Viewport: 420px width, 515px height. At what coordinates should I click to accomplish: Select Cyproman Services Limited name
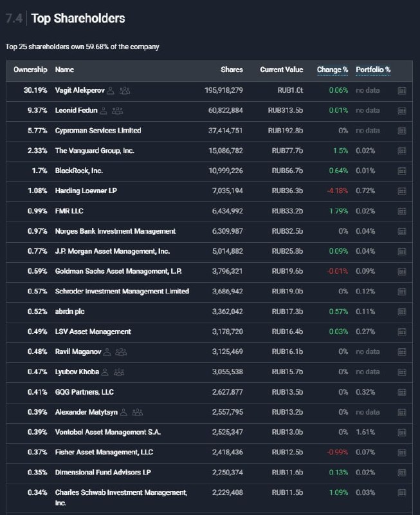pos(98,131)
